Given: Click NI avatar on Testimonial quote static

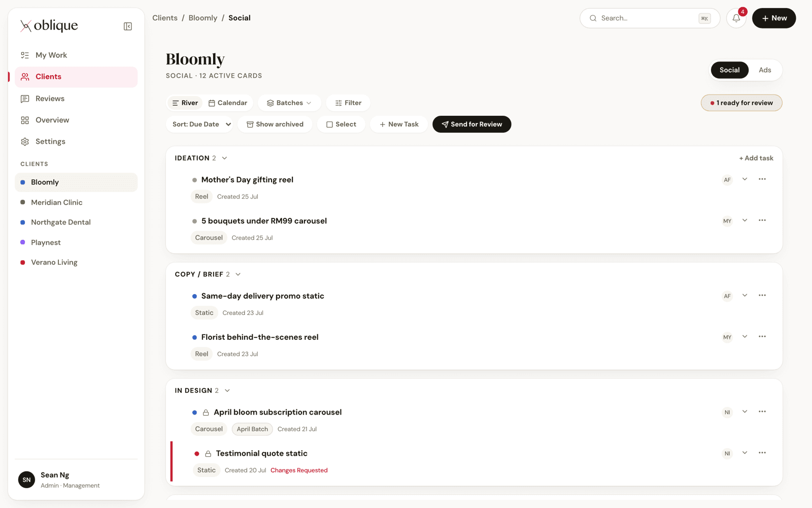Looking at the screenshot, I should (x=727, y=454).
